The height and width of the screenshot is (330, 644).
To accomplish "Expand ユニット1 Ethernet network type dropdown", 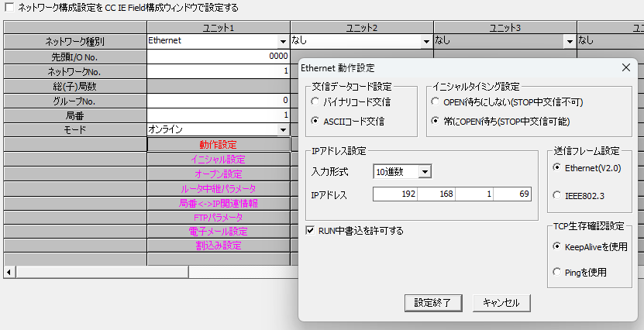I will 283,41.
